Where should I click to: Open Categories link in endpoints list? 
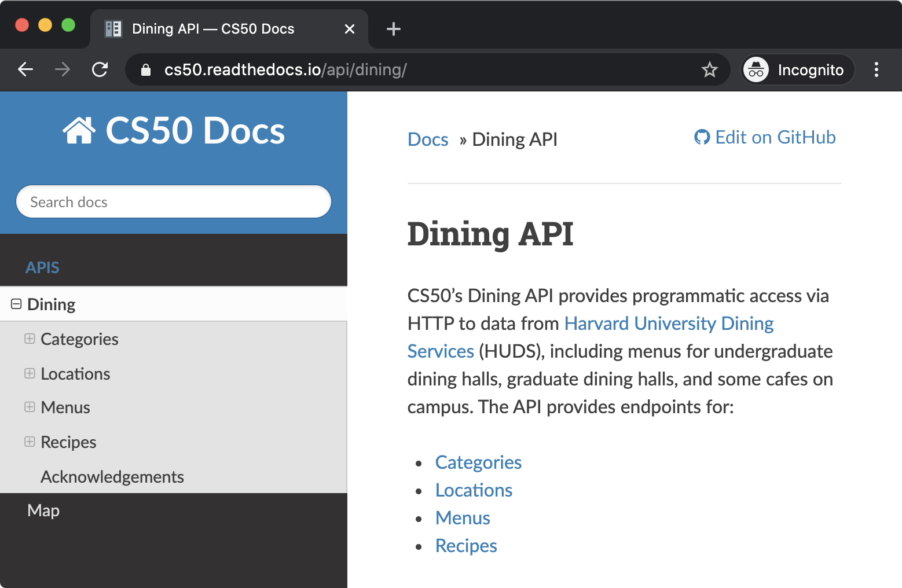coord(478,462)
